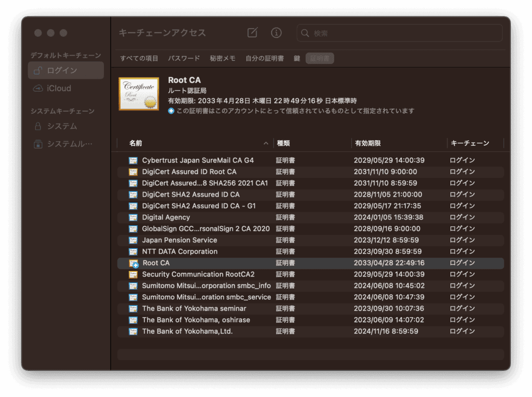
Task: Create a new keychain item with compose icon
Action: point(252,33)
